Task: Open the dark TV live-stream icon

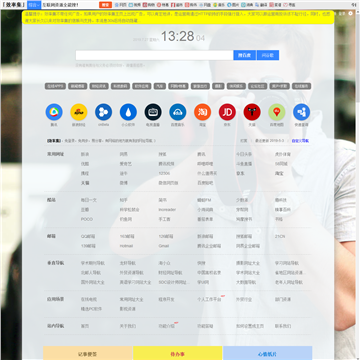Action: [153, 112]
